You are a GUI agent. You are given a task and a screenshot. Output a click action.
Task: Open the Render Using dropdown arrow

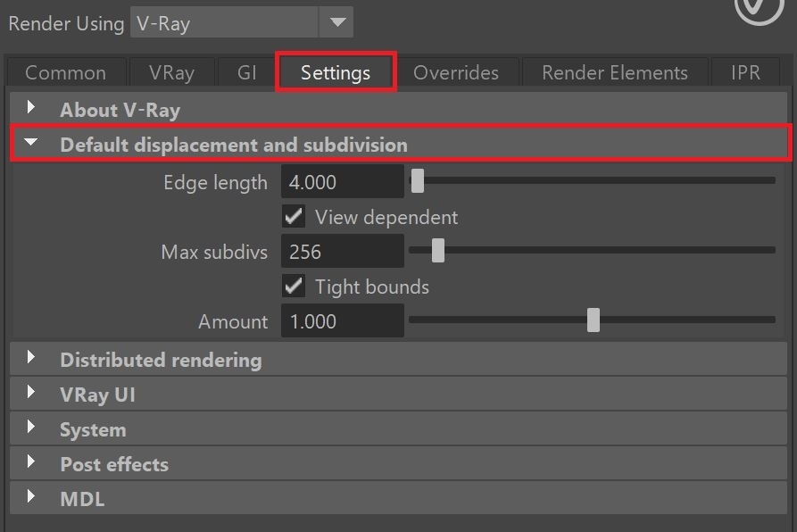pyautogui.click(x=337, y=22)
